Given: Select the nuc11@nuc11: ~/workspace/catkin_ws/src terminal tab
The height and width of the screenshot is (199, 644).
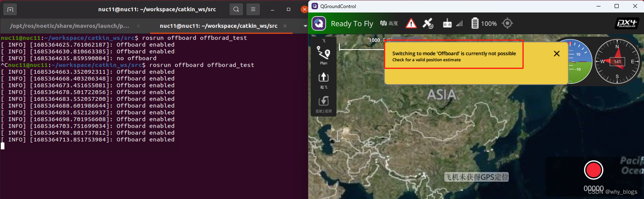Looking at the screenshot, I should [219, 26].
